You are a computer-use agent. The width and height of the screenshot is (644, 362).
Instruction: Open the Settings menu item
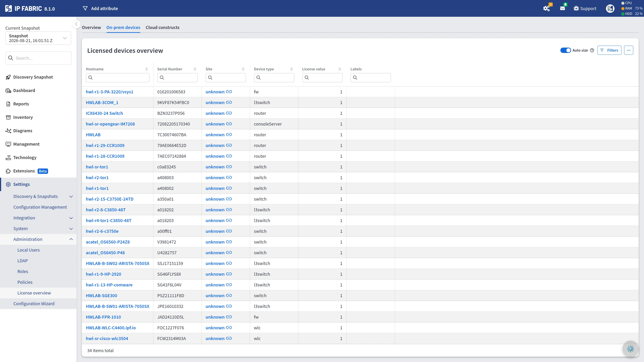(21, 184)
